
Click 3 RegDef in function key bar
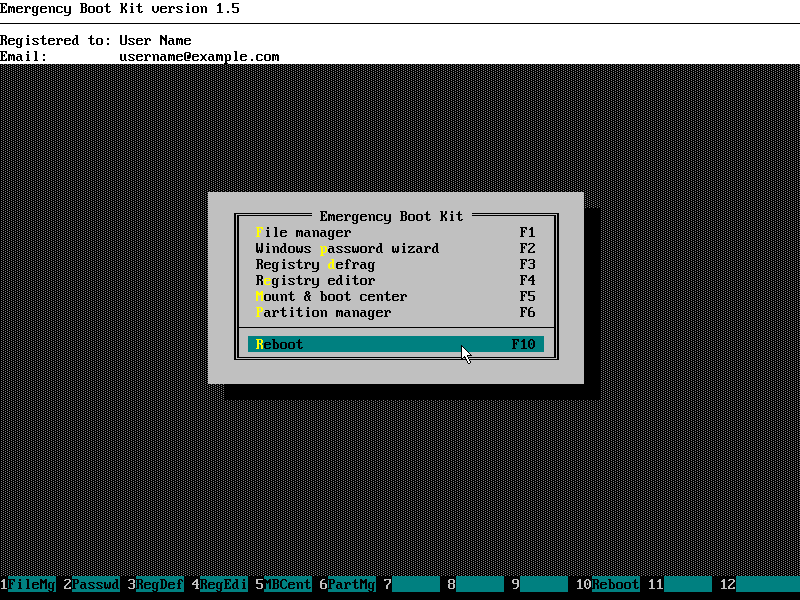156,584
